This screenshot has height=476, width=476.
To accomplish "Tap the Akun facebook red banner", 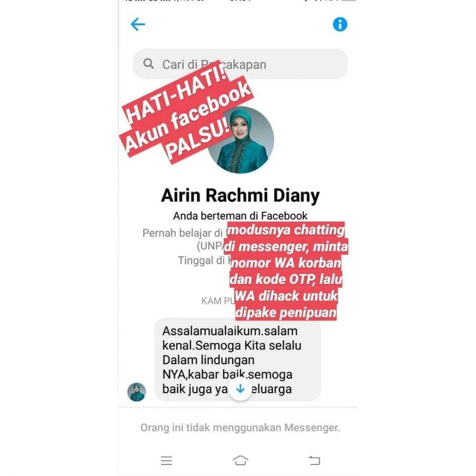I will coord(186,118).
